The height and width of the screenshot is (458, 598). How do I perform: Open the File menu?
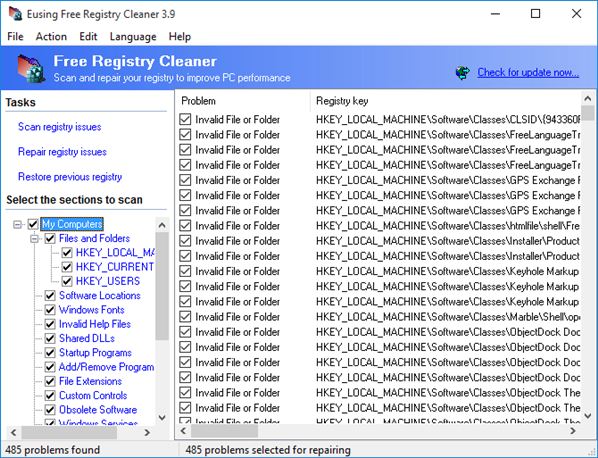point(15,37)
